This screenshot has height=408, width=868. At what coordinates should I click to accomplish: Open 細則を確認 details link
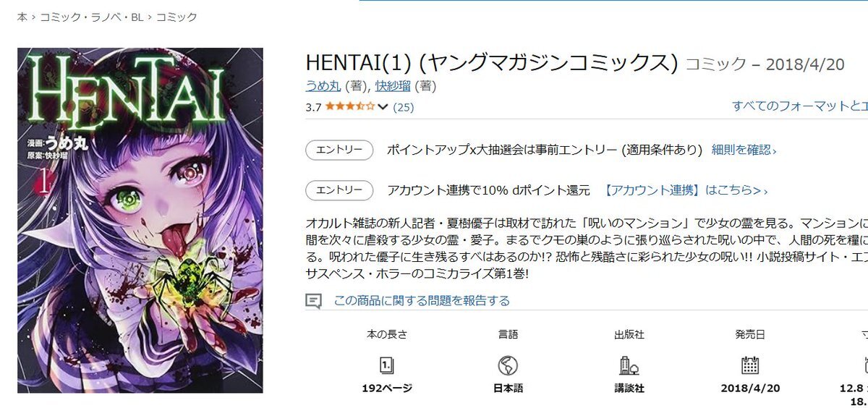pyautogui.click(x=744, y=150)
